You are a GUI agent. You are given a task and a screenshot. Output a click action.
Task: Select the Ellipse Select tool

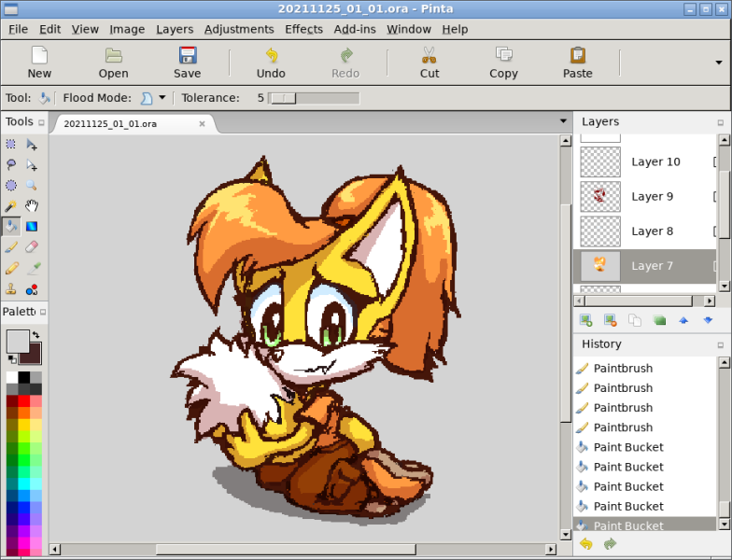[x=11, y=185]
